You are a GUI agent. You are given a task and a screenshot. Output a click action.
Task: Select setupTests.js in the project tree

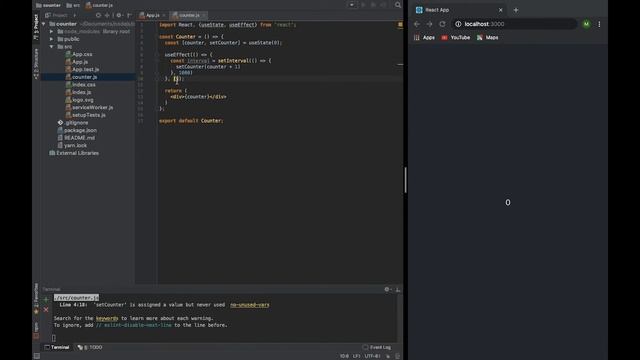tap(85, 115)
